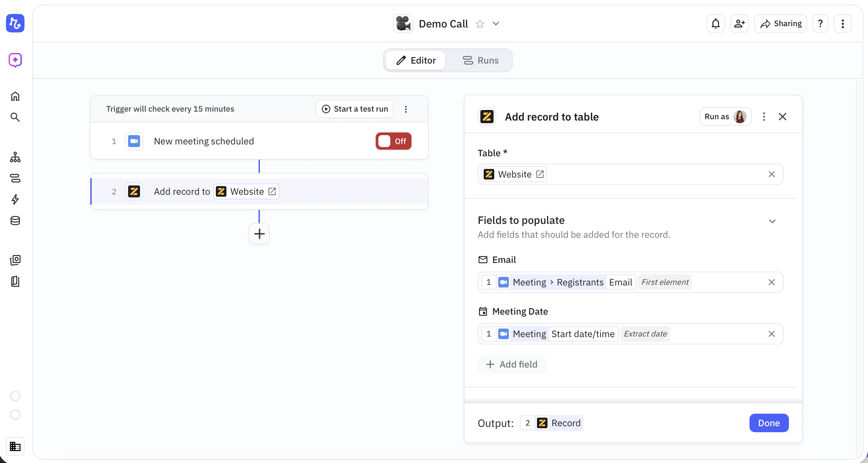This screenshot has width=868, height=463.
Task: Open the lightning bolt automations icon
Action: point(15,199)
